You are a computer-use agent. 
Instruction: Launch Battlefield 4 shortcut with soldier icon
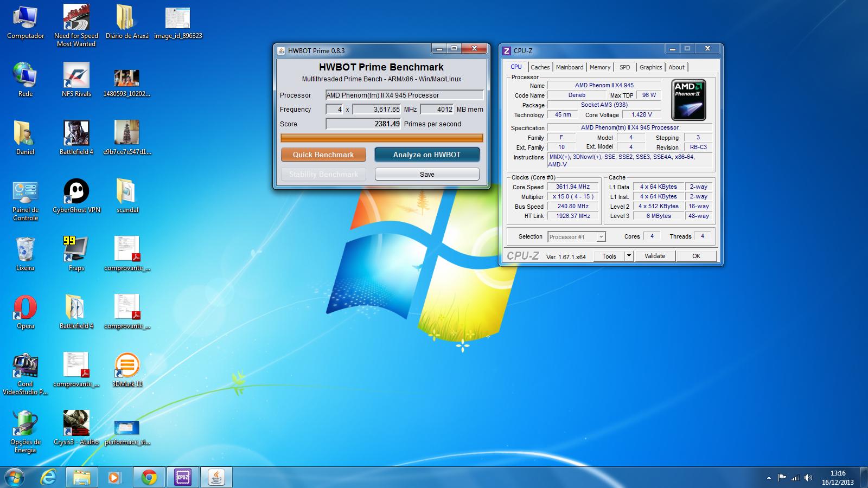click(x=76, y=138)
